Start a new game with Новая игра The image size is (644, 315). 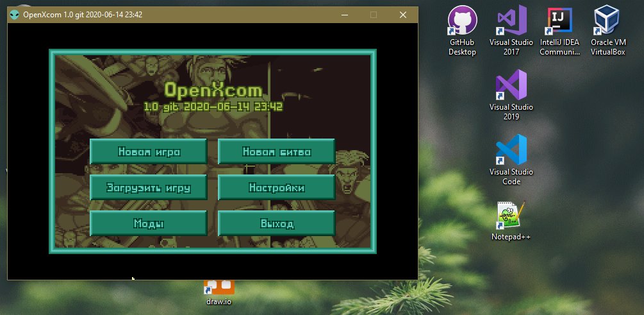tap(148, 151)
